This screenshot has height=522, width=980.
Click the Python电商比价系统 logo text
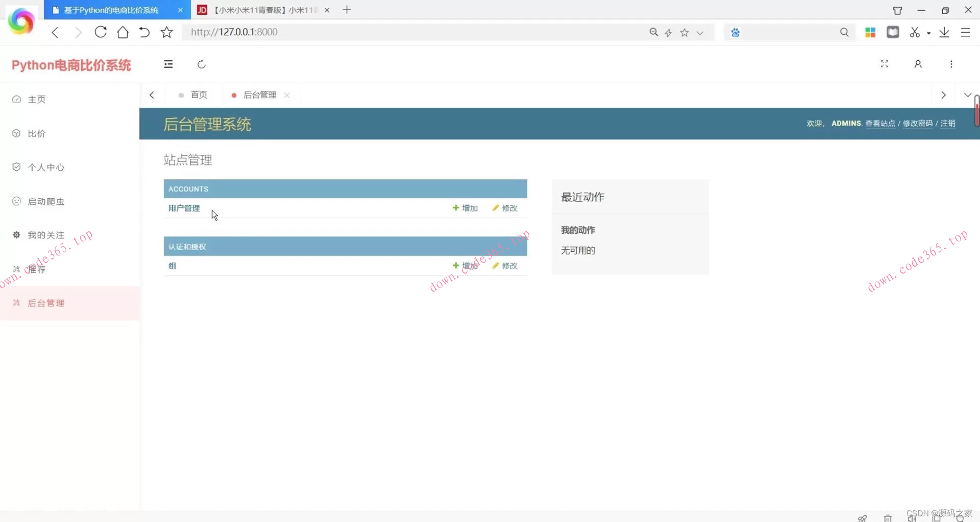click(x=71, y=65)
